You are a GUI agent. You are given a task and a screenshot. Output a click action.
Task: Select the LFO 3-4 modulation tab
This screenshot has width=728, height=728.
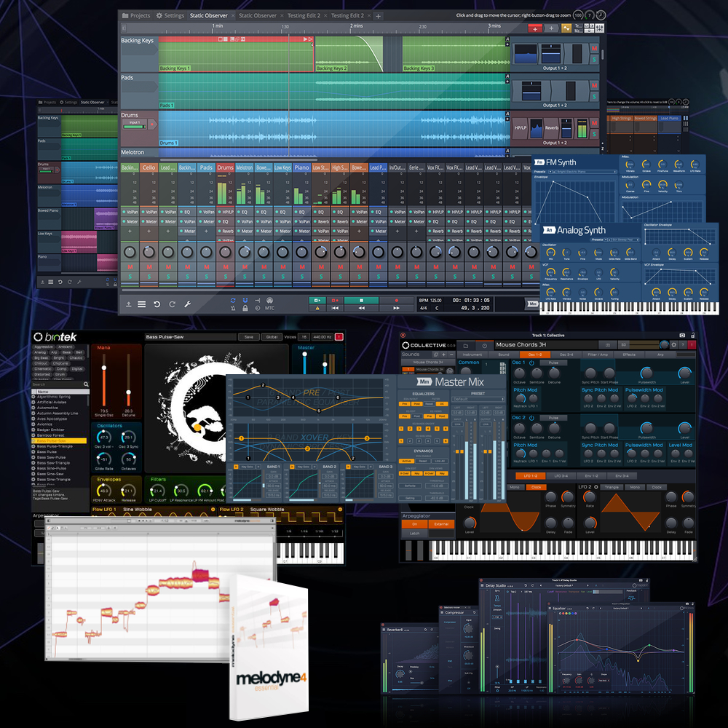coord(561,476)
